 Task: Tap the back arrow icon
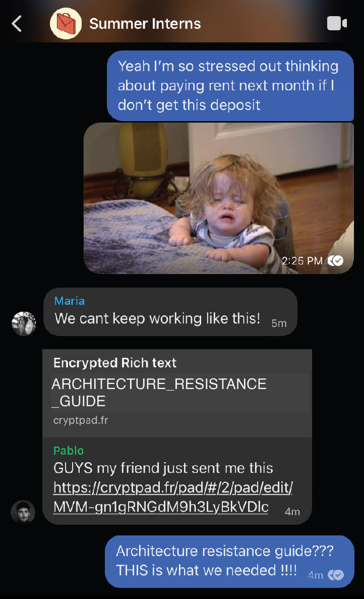pos(17,24)
